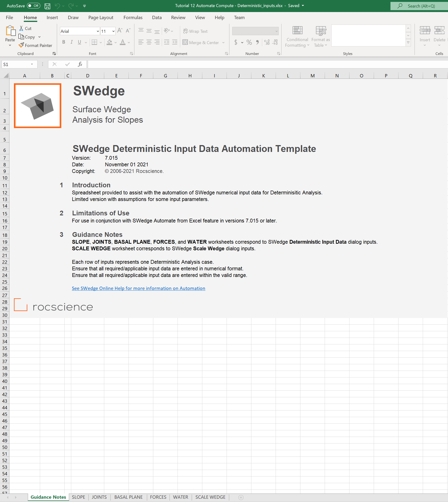This screenshot has height=502, width=448.
Task: Switch to the Data tab
Action: 157,17
